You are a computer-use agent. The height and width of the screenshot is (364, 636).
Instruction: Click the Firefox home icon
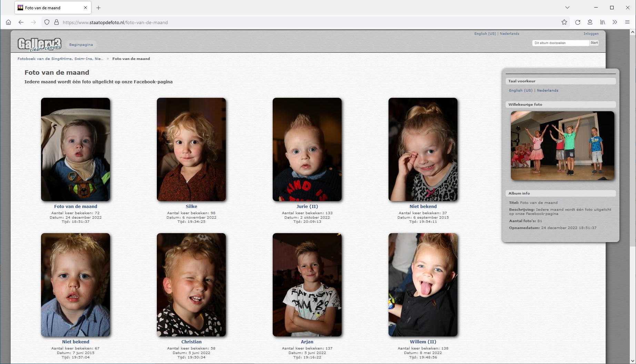[x=9, y=22]
